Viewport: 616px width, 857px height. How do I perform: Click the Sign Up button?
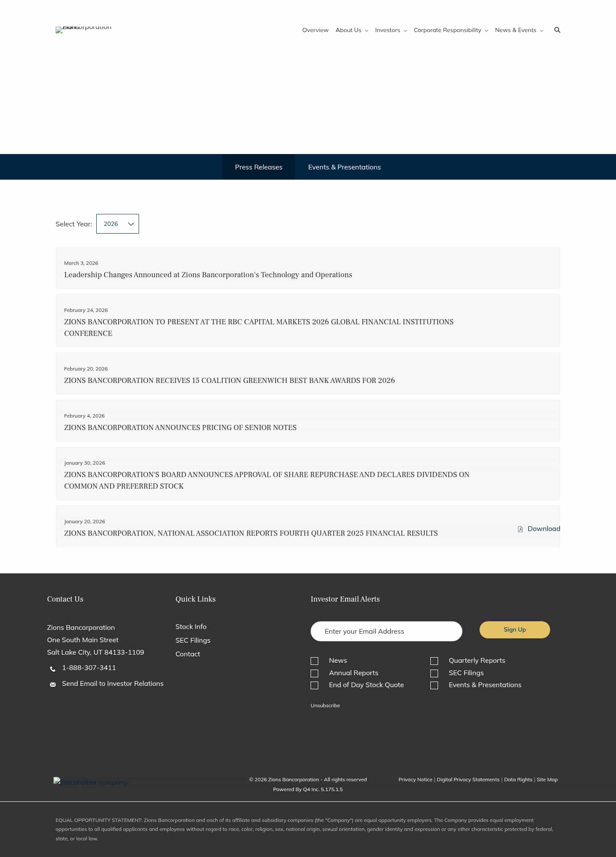tap(515, 630)
